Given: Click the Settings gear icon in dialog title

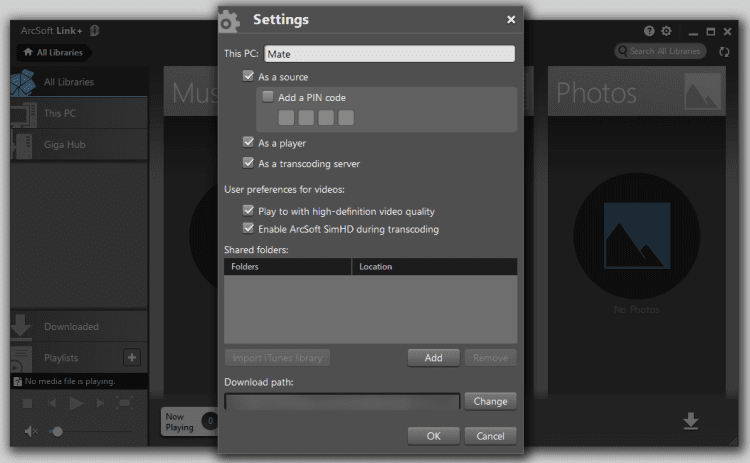Looking at the screenshot, I should pos(229,21).
